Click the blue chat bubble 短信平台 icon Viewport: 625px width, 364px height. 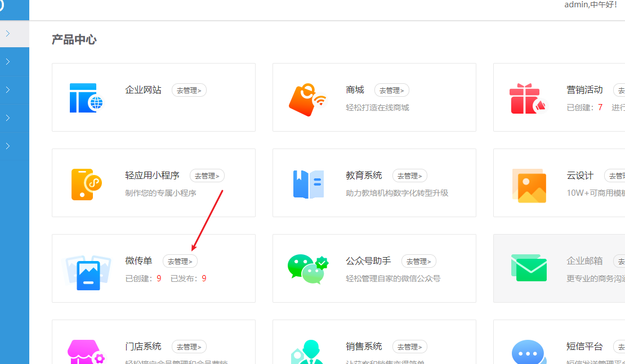point(528,352)
